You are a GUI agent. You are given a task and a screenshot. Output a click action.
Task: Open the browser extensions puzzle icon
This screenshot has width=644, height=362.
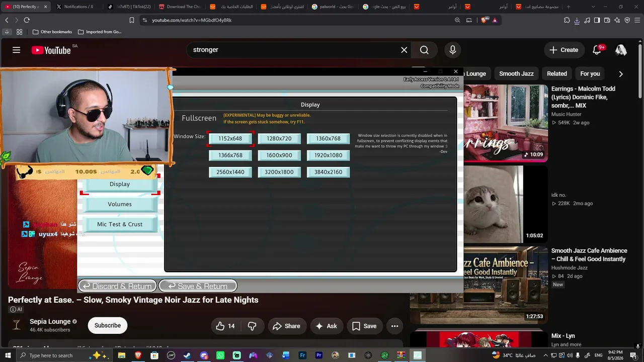[x=567, y=20]
